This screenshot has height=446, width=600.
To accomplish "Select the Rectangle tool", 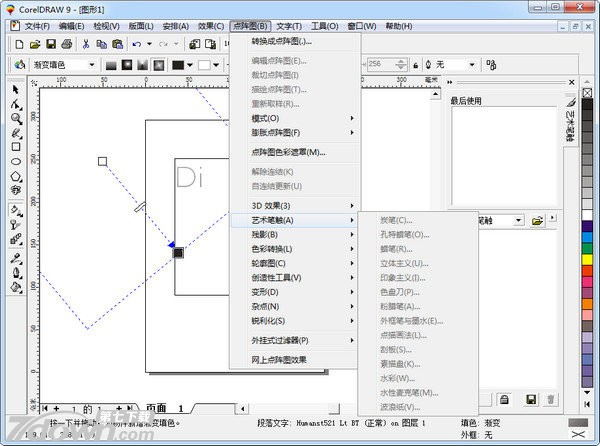I will 16,146.
